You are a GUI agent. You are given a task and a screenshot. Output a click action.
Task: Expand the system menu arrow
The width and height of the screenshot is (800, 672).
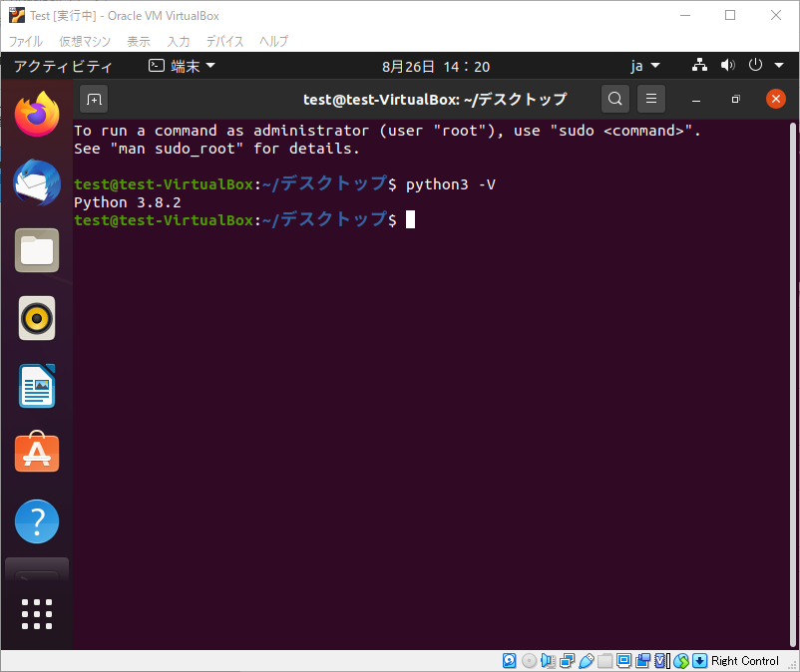click(779, 65)
